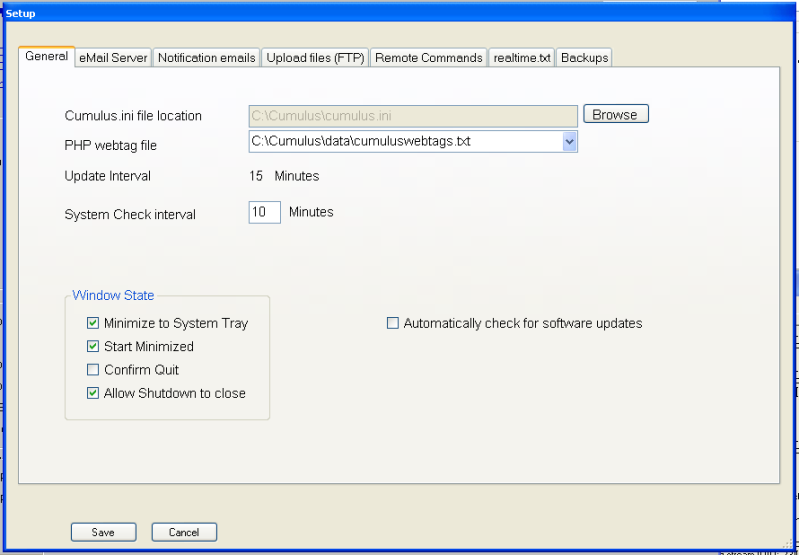
Task: Click the Cancel button
Action: tap(184, 532)
